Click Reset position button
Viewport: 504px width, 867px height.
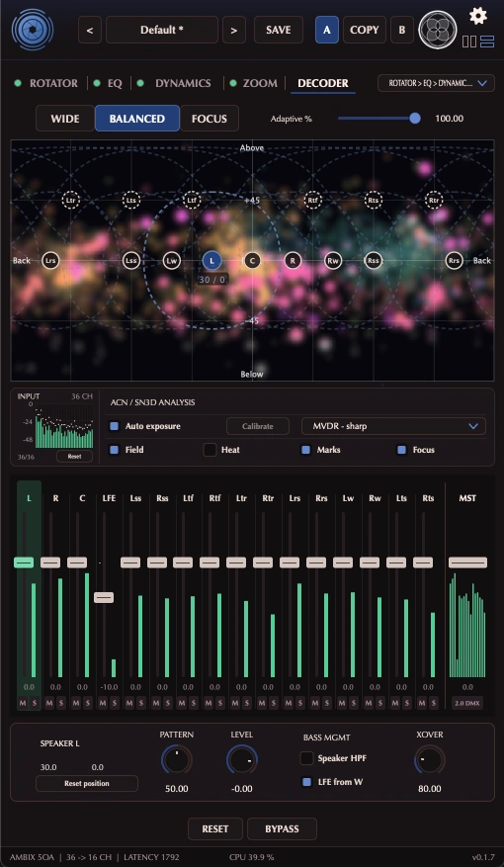click(x=87, y=784)
